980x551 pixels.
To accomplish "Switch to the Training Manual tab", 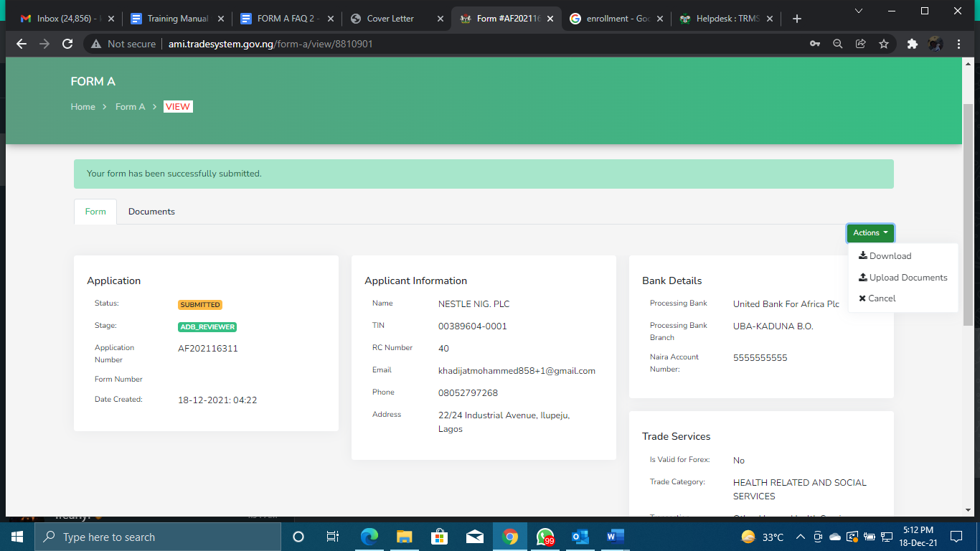I will pos(176,19).
